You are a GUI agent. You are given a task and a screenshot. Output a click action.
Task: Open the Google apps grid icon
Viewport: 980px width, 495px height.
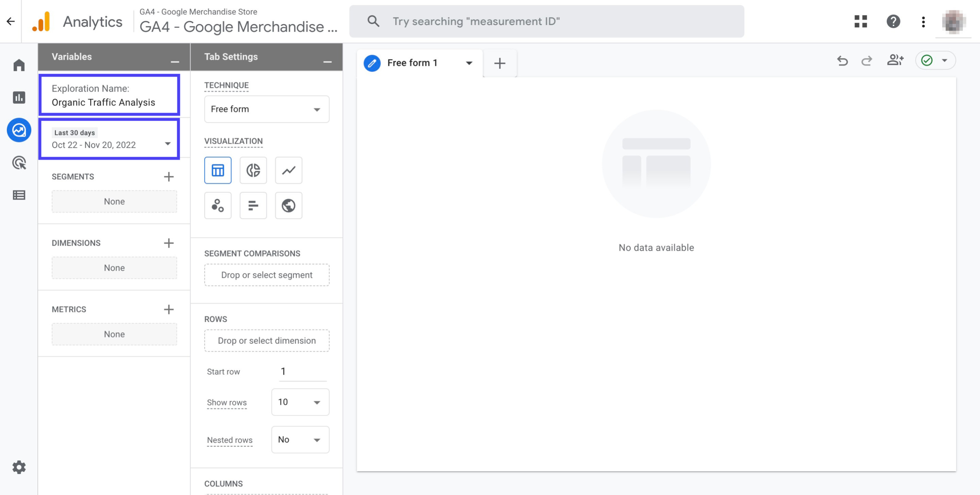[861, 21]
